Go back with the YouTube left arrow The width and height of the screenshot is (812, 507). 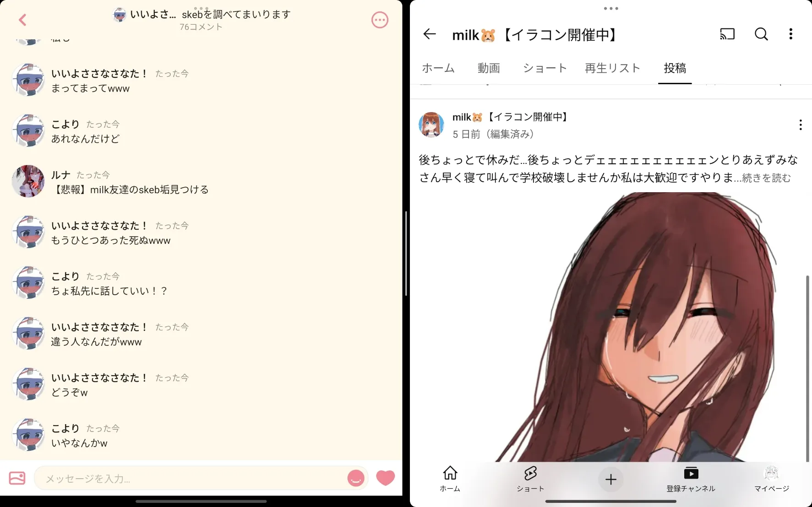[429, 34]
